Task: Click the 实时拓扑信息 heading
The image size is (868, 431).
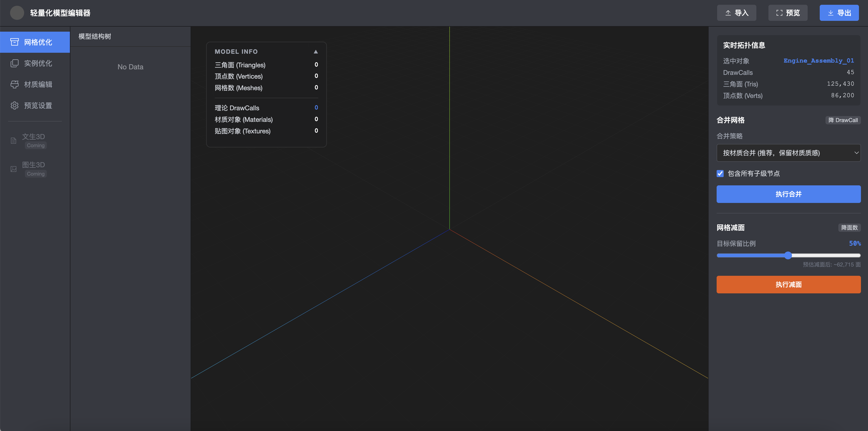Action: [744, 45]
